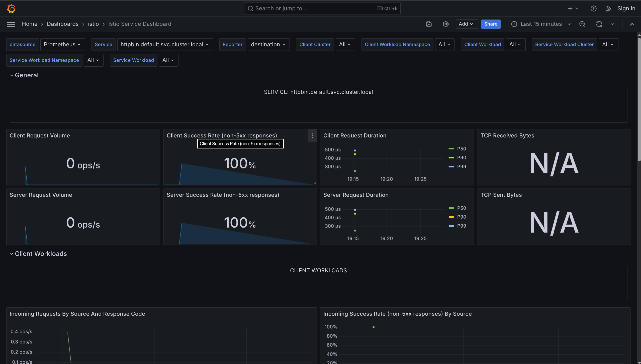Open the main navigation hamburger menu
This screenshot has width=641, height=364.
click(11, 24)
